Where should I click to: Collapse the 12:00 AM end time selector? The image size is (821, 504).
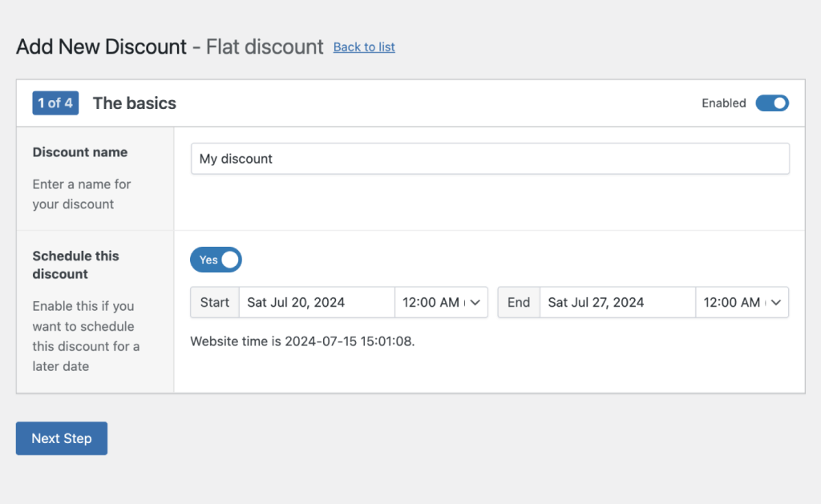click(x=742, y=302)
